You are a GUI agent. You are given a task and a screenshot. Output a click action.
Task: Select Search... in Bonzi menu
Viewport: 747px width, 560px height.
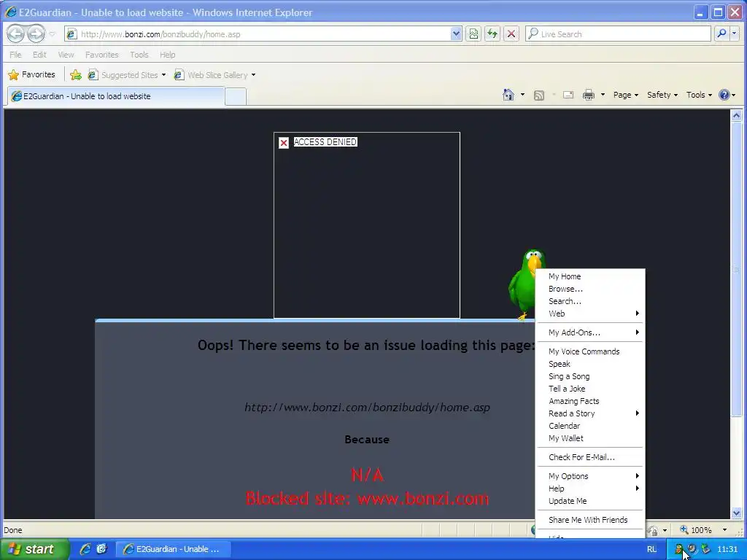pyautogui.click(x=591, y=301)
